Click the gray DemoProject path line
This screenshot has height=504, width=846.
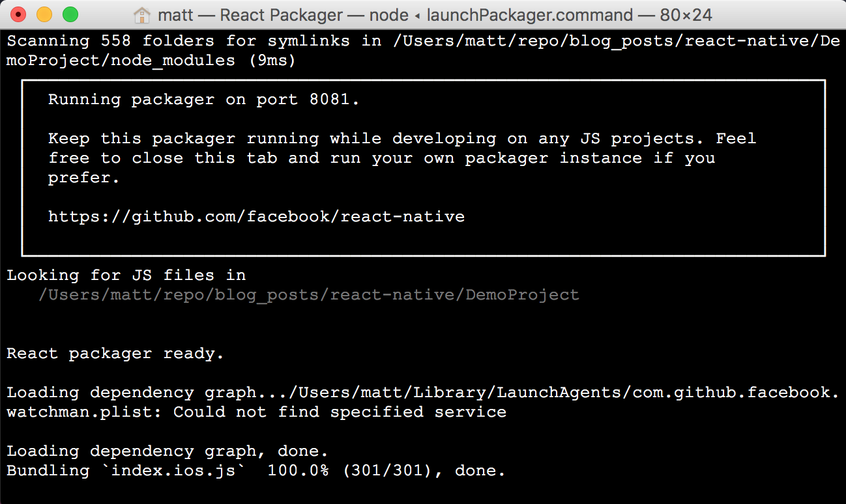click(x=308, y=294)
